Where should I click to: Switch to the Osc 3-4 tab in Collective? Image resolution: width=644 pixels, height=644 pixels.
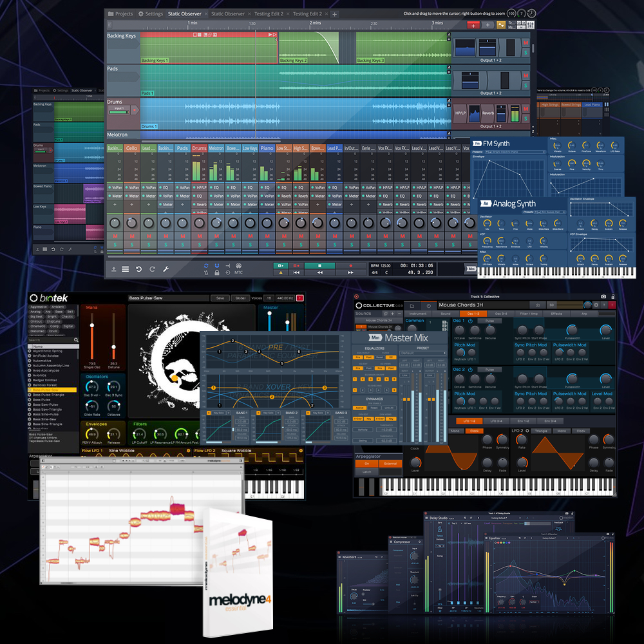tap(501, 314)
